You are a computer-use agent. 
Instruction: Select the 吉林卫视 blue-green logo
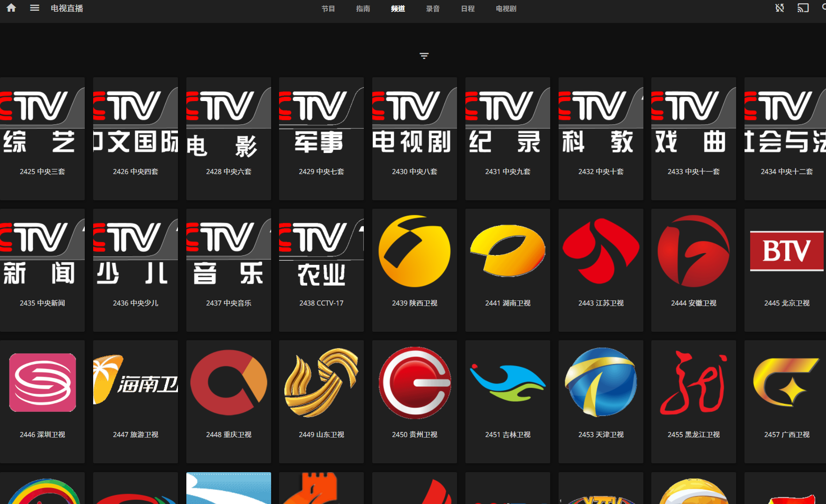[x=508, y=383]
